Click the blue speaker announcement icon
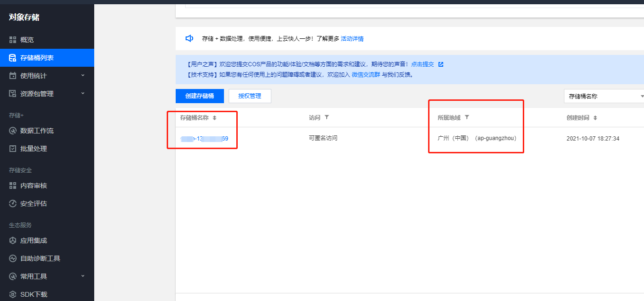Image resolution: width=644 pixels, height=301 pixels. 189,38
